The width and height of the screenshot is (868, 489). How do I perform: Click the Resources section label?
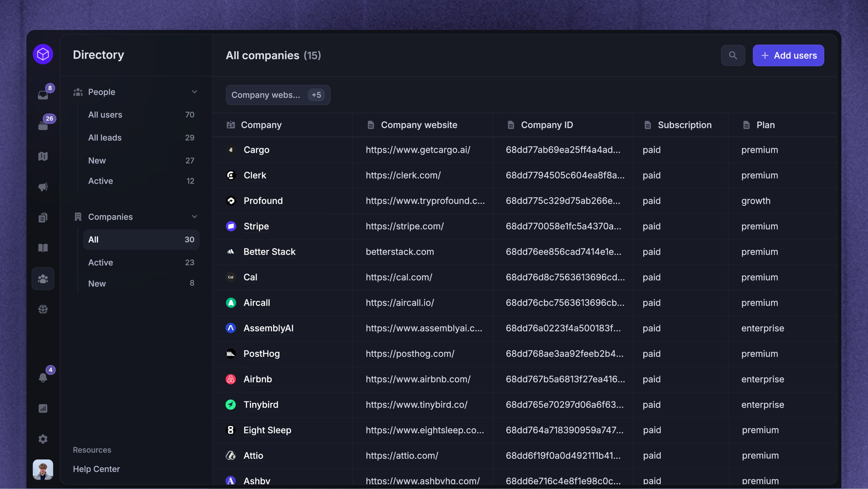point(92,450)
